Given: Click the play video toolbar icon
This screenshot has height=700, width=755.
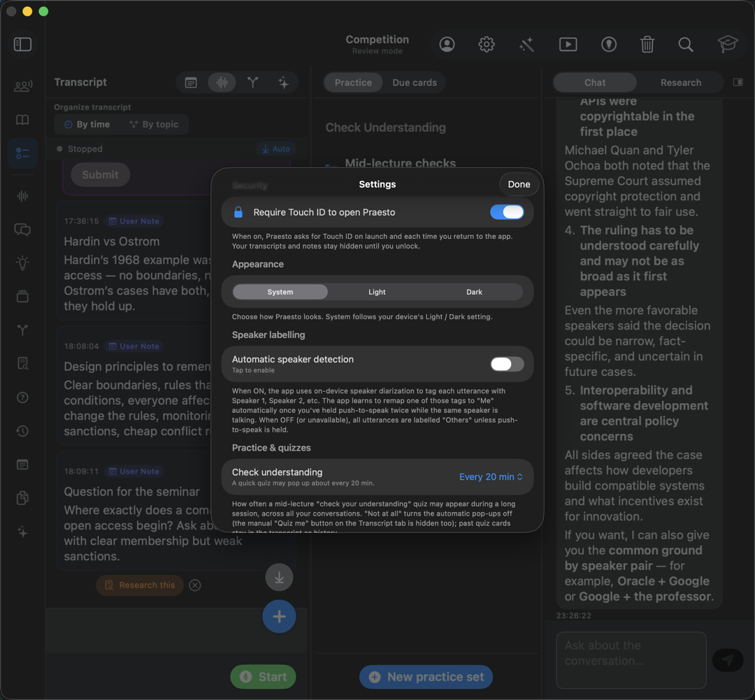Looking at the screenshot, I should click(568, 44).
